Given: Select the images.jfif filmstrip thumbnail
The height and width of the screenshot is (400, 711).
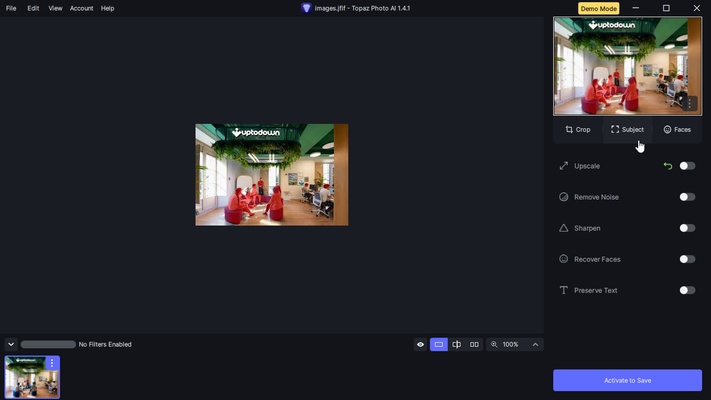Looking at the screenshot, I should [x=32, y=377].
